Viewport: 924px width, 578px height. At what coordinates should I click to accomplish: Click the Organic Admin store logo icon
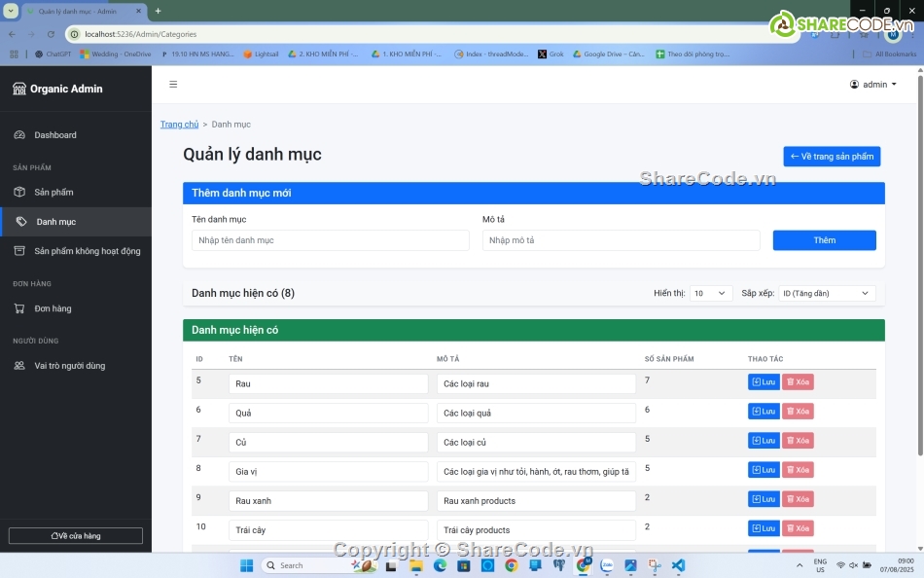pyautogui.click(x=19, y=90)
